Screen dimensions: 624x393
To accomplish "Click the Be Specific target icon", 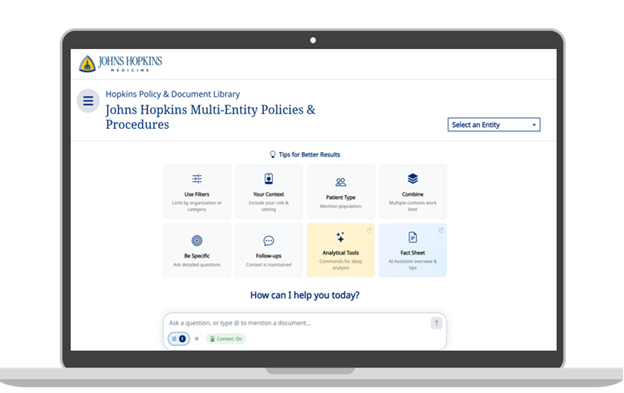I will (x=197, y=240).
